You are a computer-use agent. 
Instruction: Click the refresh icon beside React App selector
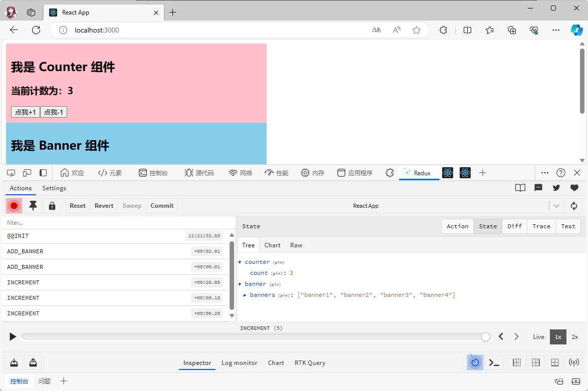pyautogui.click(x=574, y=206)
